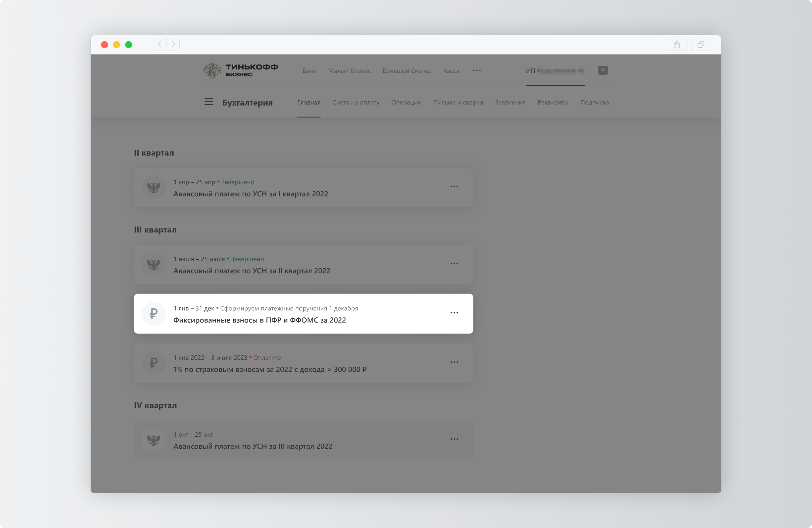Viewport: 812px width, 528px height.
Task: Expand top navigation three-dot overflow menu
Action: coord(477,70)
